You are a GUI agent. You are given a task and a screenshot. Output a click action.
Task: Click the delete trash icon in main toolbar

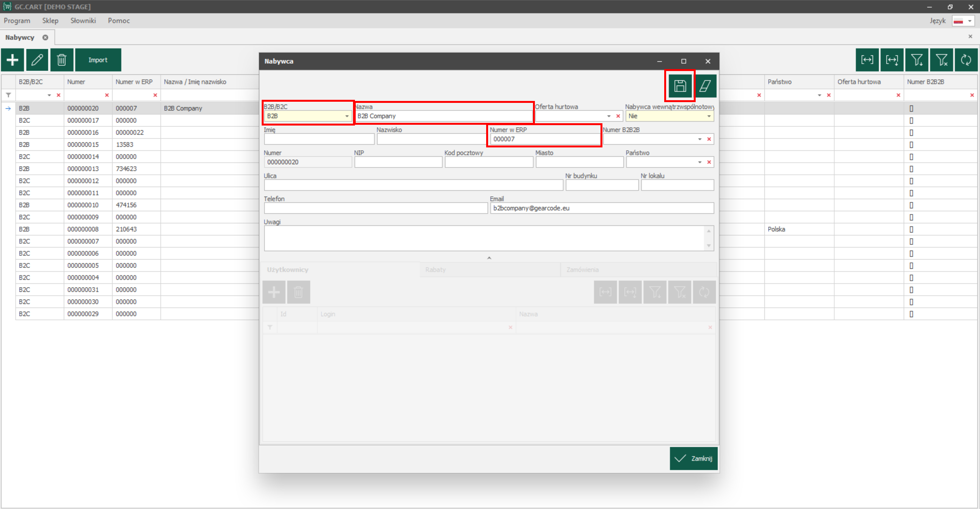(62, 60)
